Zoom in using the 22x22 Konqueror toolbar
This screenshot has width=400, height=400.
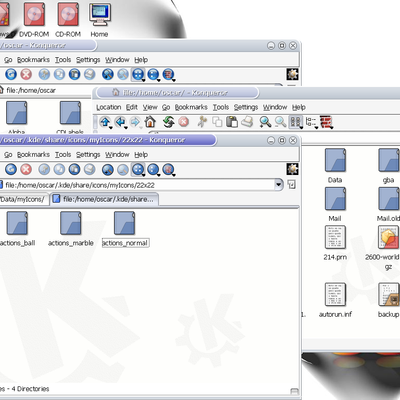[x=108, y=169]
